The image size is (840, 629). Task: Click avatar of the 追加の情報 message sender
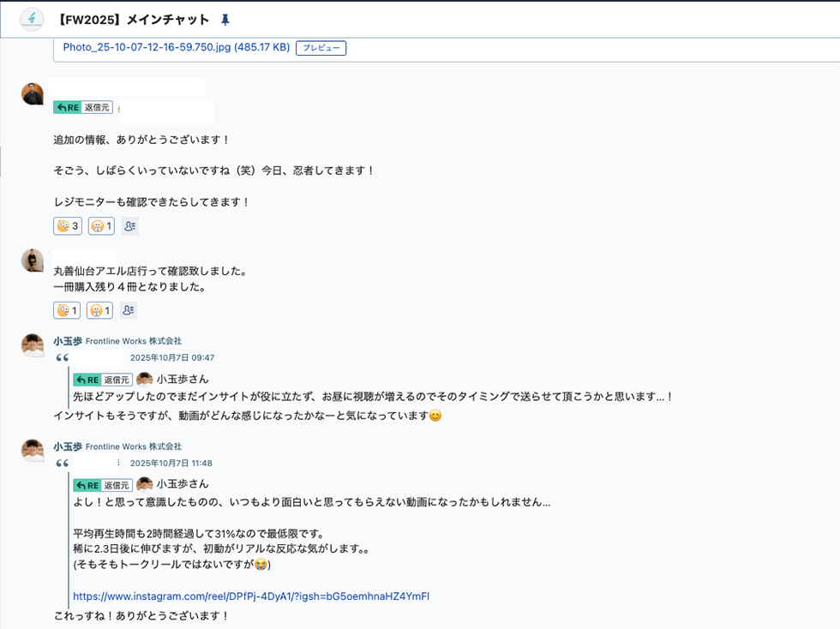pos(33,93)
